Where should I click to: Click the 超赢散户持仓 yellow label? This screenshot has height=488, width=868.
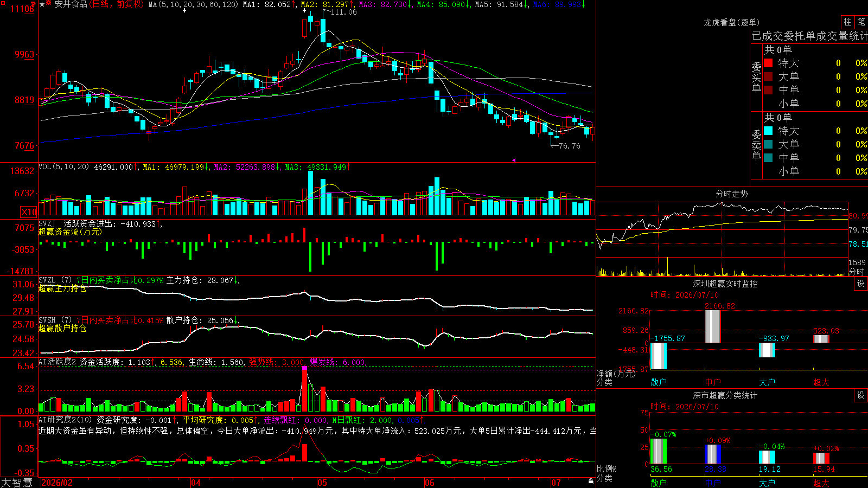click(x=62, y=328)
